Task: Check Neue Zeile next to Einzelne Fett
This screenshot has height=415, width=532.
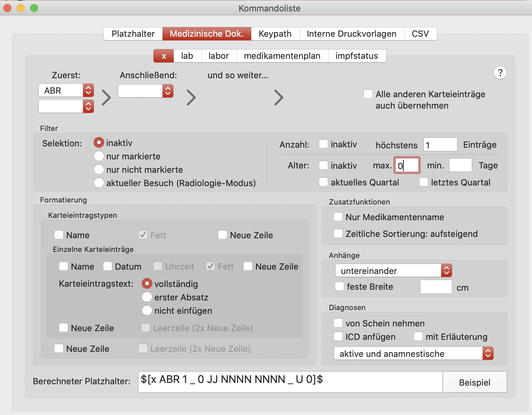Action: click(x=248, y=266)
